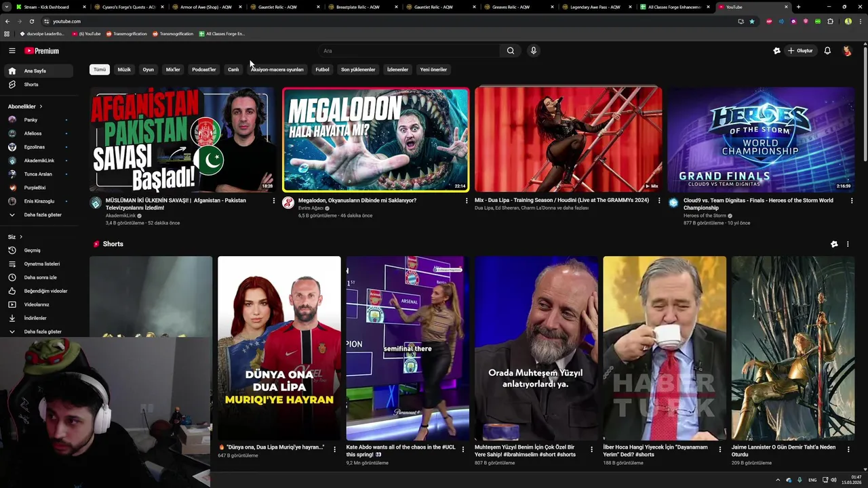Open options for Jaime Lannister short
Screen dimensions: 868x488
pos(848,449)
